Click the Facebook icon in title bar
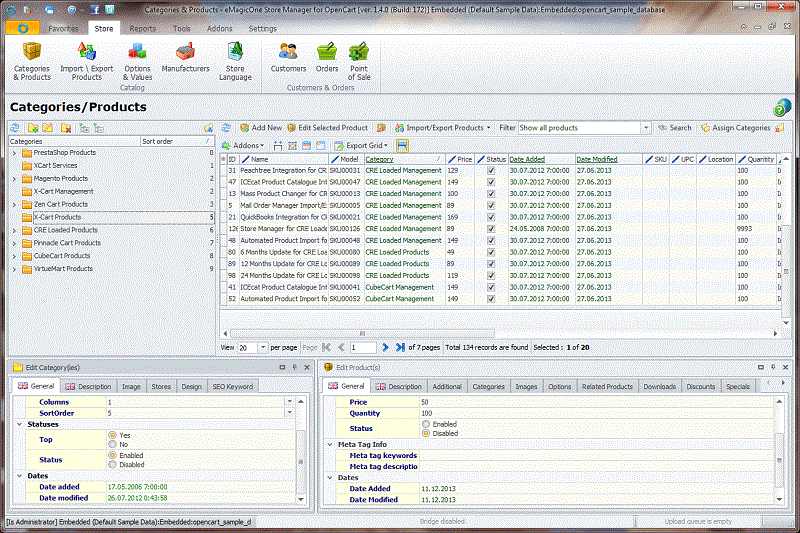 [95, 9]
